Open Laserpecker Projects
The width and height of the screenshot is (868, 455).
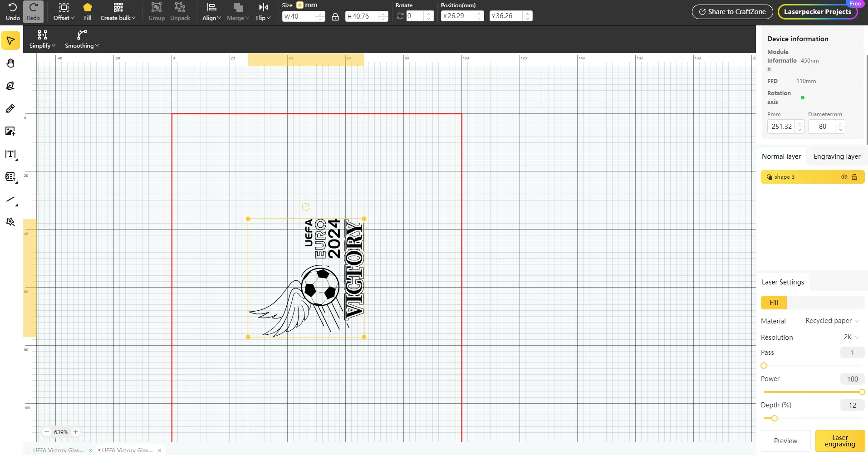pos(818,12)
